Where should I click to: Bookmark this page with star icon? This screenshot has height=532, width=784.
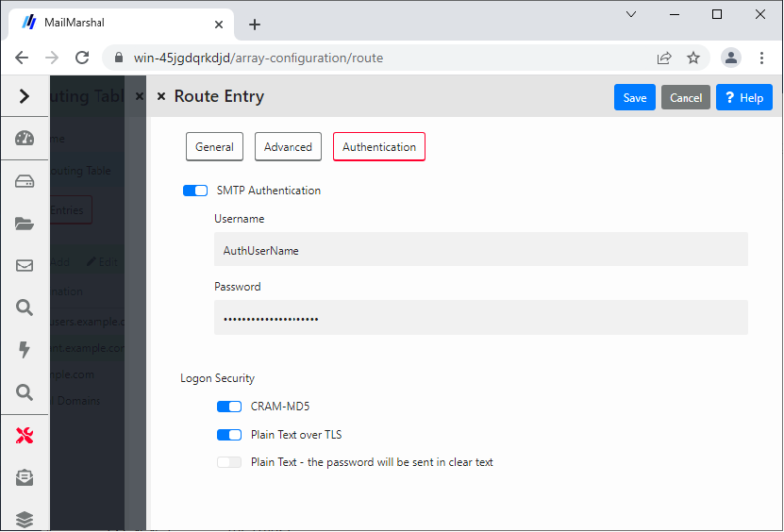693,58
